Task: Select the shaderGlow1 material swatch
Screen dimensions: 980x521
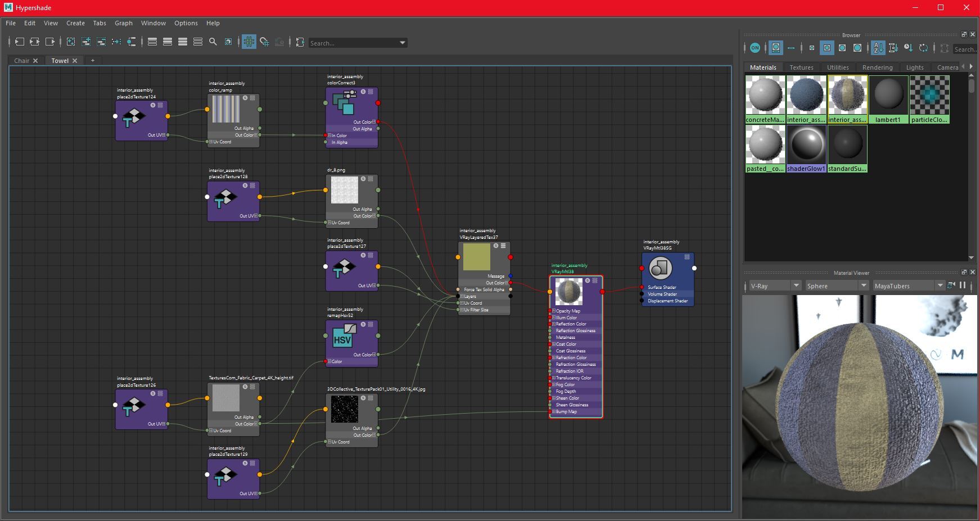Action: [806, 148]
